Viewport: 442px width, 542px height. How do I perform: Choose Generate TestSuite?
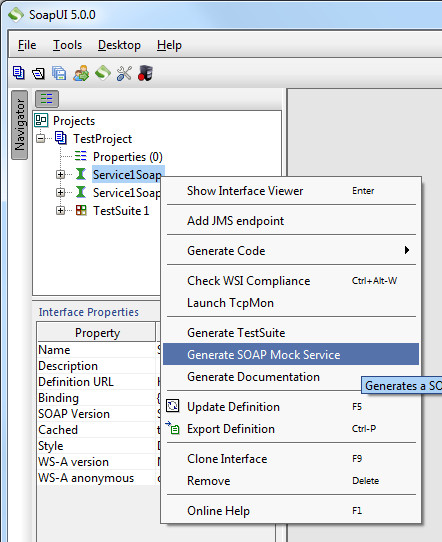(x=291, y=333)
